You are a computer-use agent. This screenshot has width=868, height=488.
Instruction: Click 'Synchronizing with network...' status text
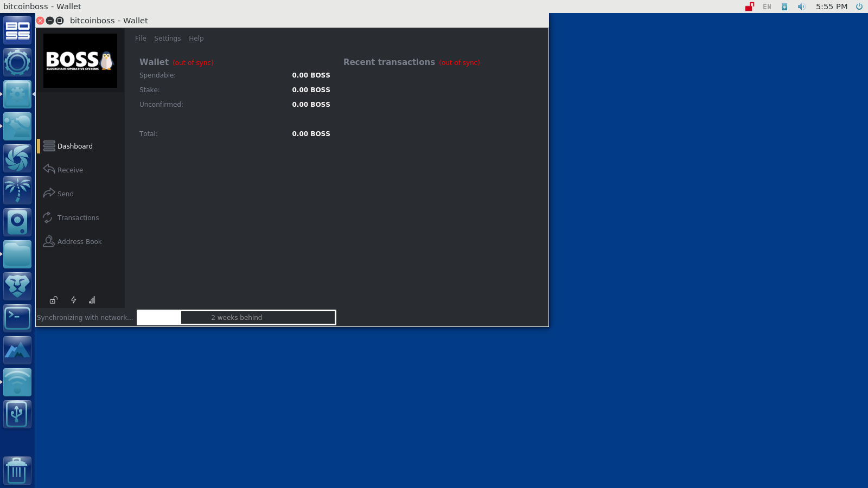click(x=85, y=318)
